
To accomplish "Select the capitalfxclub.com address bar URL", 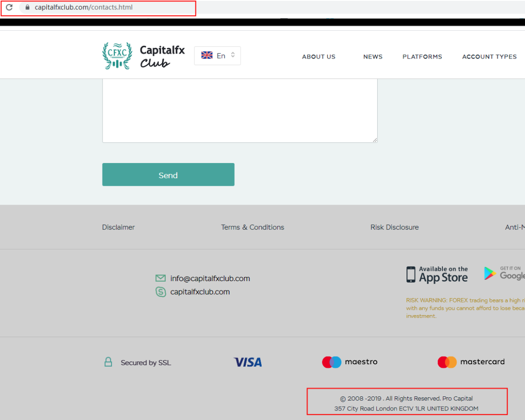I will pyautogui.click(x=84, y=7).
